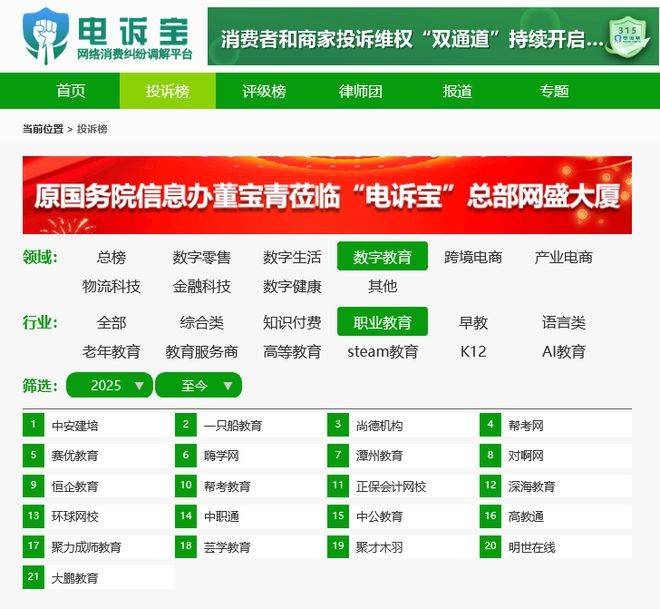Select 数字健康 domain filter
Image resolution: width=660 pixels, height=609 pixels.
coord(292,286)
